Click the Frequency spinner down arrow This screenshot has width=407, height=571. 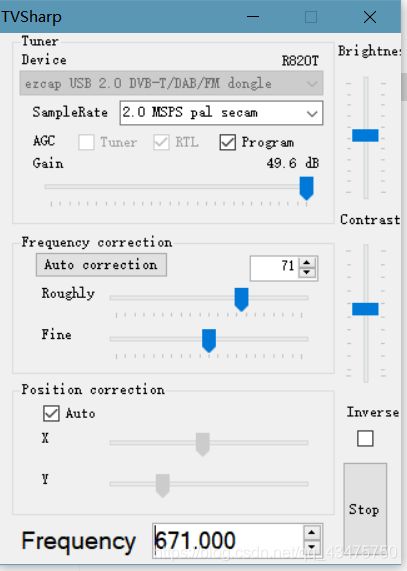point(311,546)
